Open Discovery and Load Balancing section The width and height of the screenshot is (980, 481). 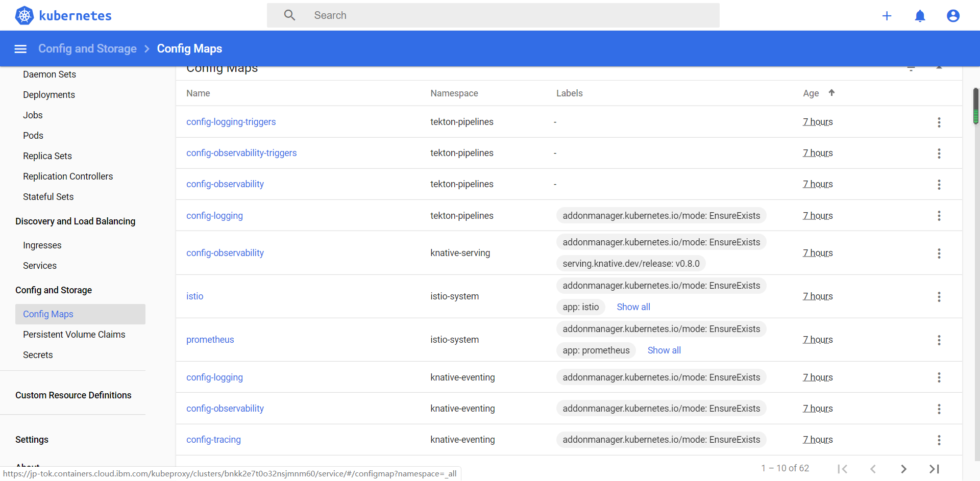pyautogui.click(x=75, y=221)
